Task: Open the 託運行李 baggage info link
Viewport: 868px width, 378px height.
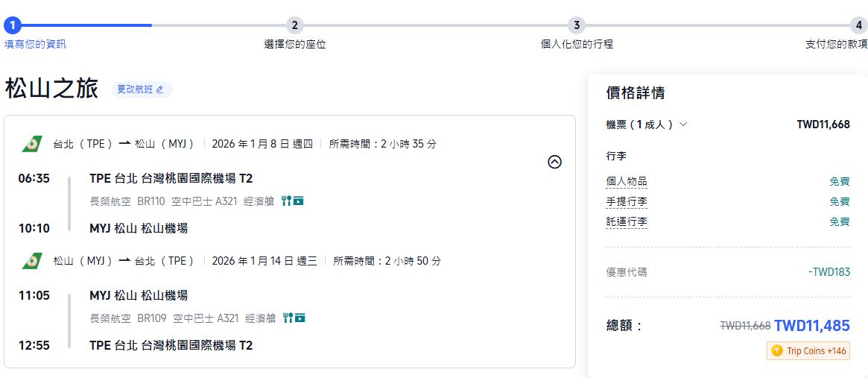Action: [627, 221]
